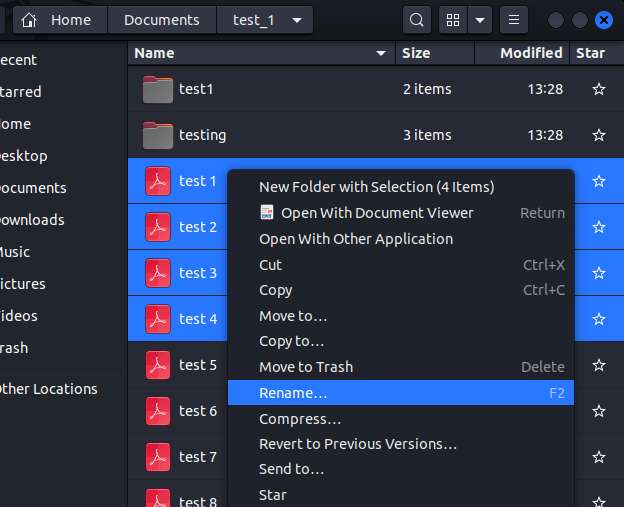Click the test 5 PDF icon
The width and height of the screenshot is (624, 507).
coord(158,365)
